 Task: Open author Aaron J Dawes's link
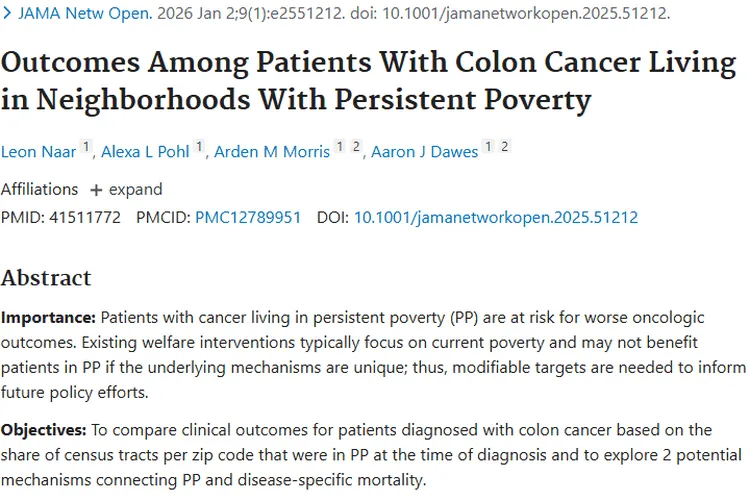(424, 152)
